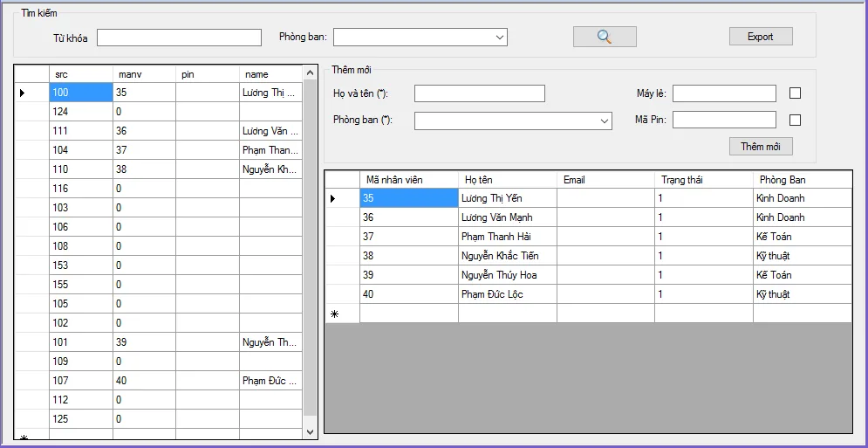The image size is (868, 448).
Task: Click the Họ và tên (*) text box
Action: click(479, 93)
